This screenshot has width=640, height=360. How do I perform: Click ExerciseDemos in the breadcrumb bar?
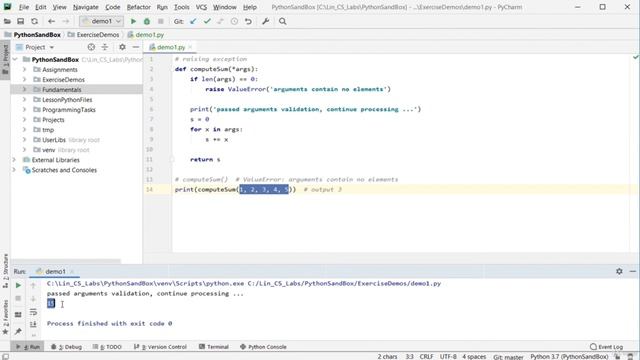[98, 35]
